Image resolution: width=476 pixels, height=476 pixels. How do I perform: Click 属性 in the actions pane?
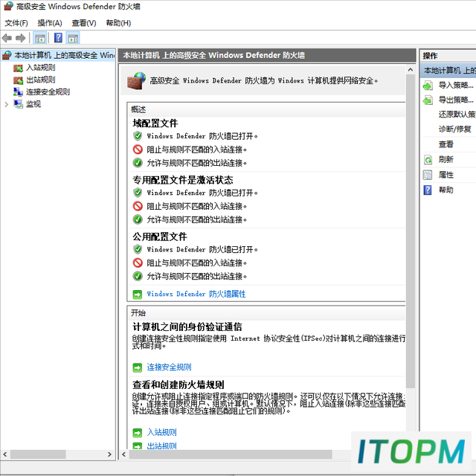coord(446,175)
